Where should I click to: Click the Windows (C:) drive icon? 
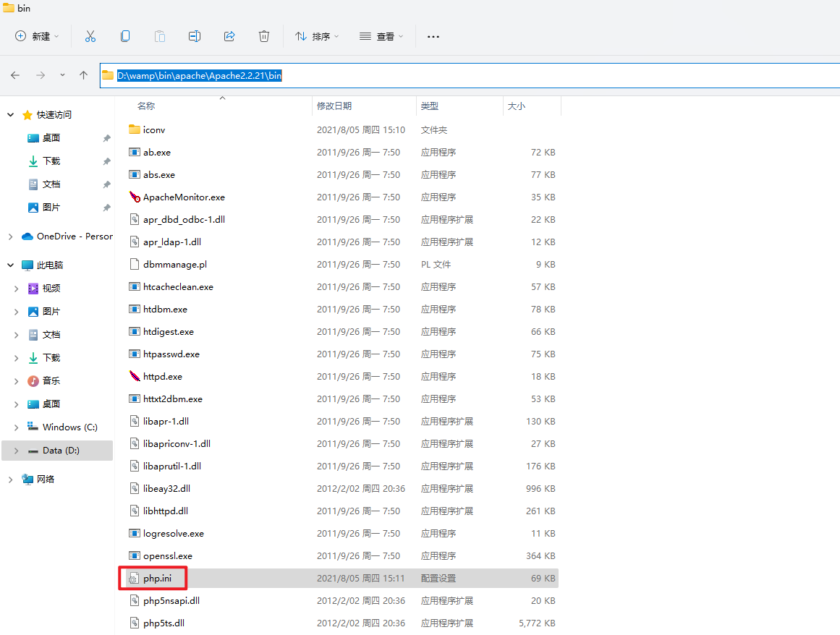pos(33,427)
